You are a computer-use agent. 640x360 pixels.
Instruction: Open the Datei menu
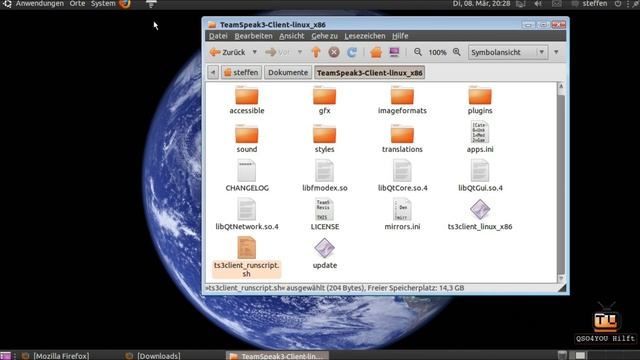click(218, 36)
